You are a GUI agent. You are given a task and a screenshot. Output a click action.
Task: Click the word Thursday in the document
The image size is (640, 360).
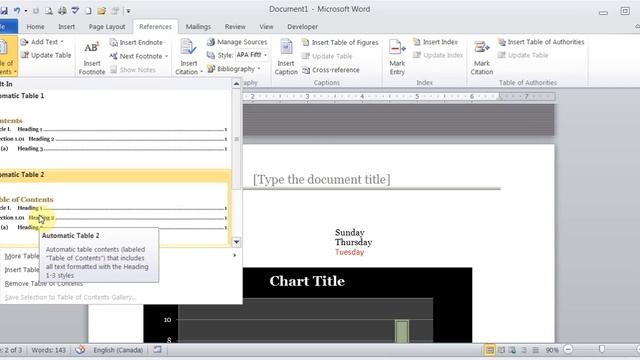(x=353, y=242)
